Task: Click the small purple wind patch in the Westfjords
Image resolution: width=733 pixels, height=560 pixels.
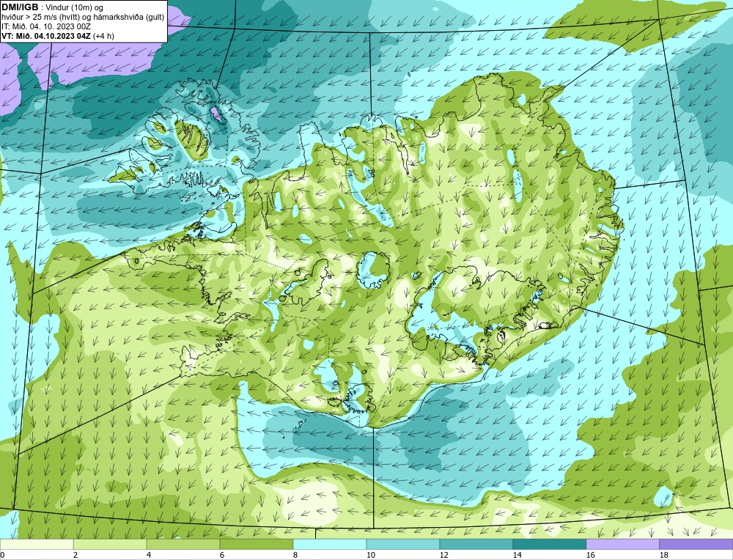Action: coord(216,113)
